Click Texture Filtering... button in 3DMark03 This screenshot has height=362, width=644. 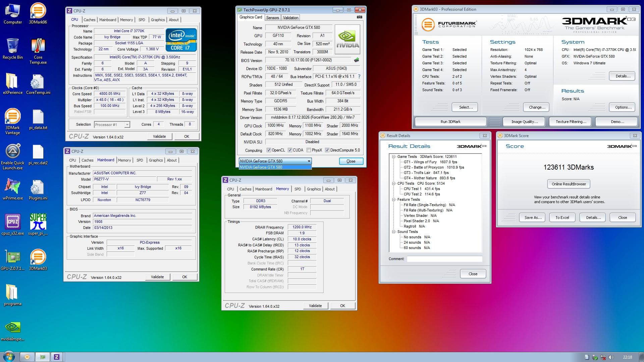pos(571,122)
